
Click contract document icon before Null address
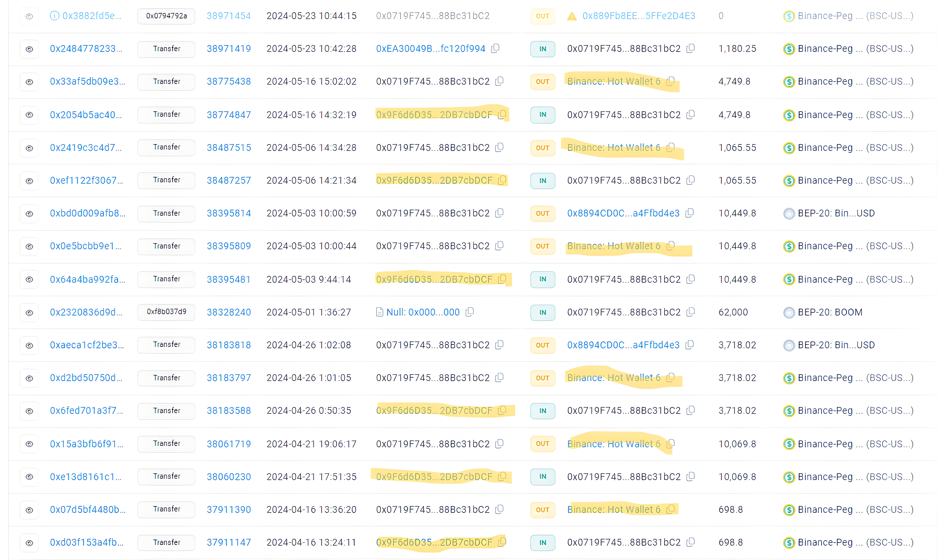(x=379, y=312)
